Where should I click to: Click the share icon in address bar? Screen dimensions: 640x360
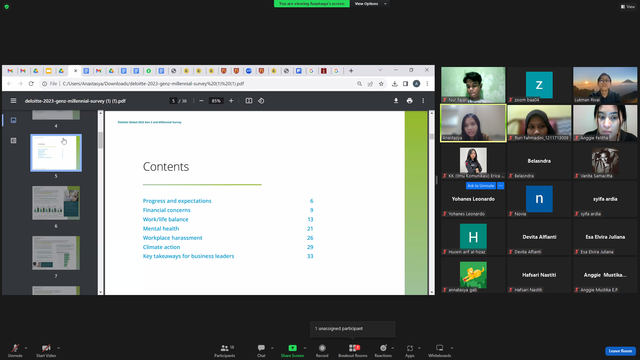click(370, 84)
